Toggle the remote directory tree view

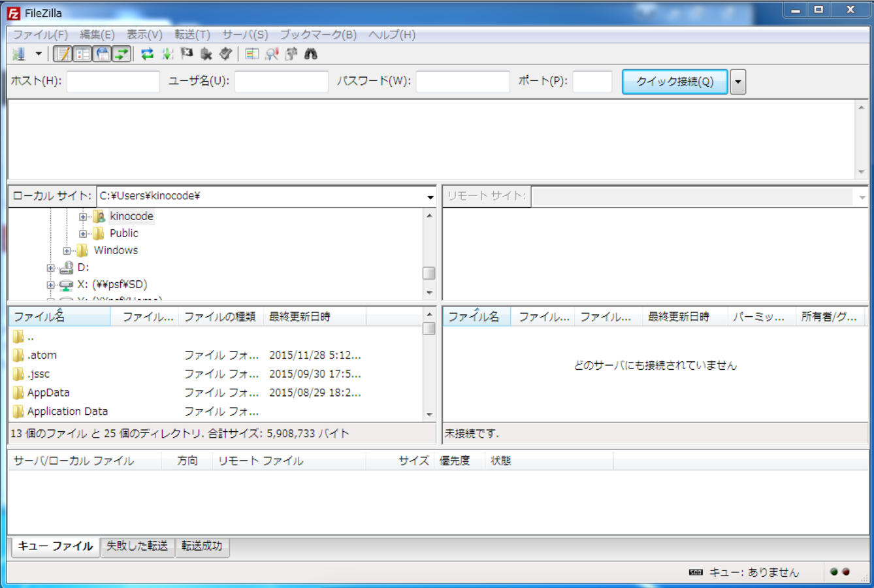pyautogui.click(x=103, y=54)
